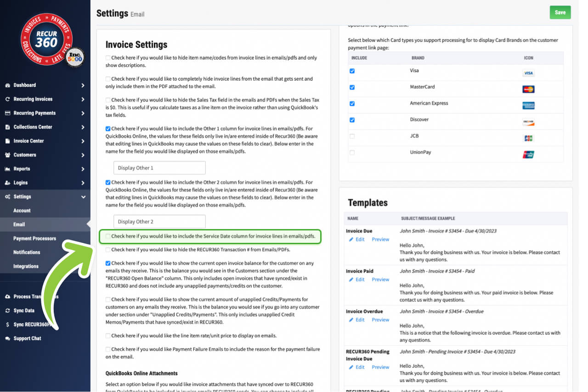Uncheck the American Express include checkbox
This screenshot has width=588, height=392.
click(x=352, y=104)
